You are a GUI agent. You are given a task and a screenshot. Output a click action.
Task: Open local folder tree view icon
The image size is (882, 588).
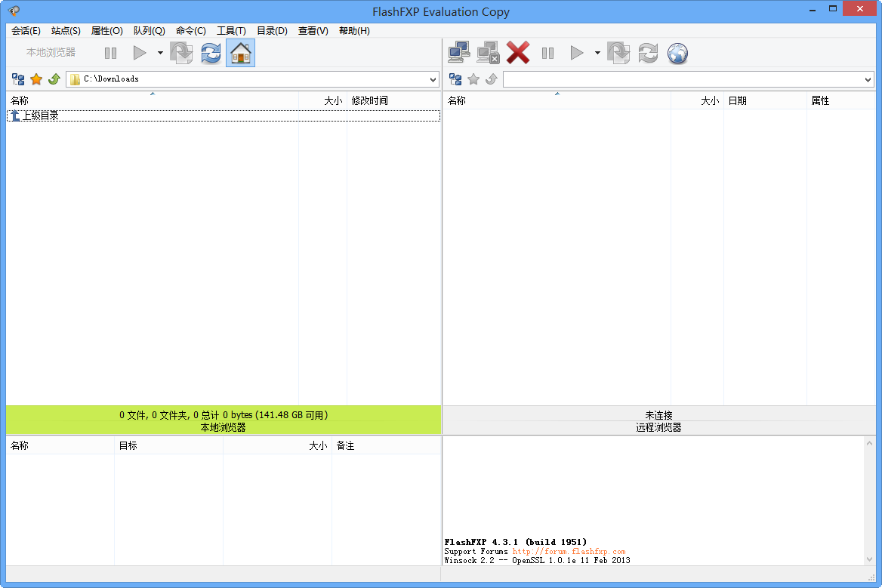coord(18,79)
